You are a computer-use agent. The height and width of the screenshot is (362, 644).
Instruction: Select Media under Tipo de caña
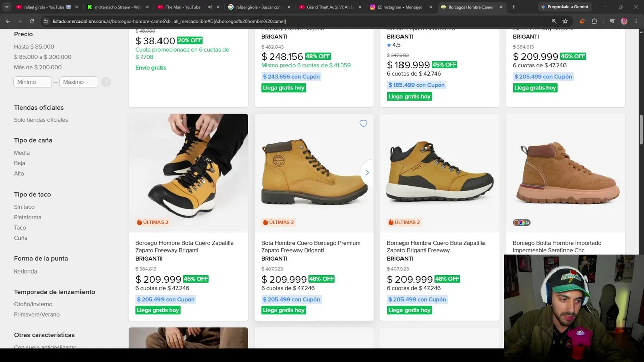coord(22,153)
